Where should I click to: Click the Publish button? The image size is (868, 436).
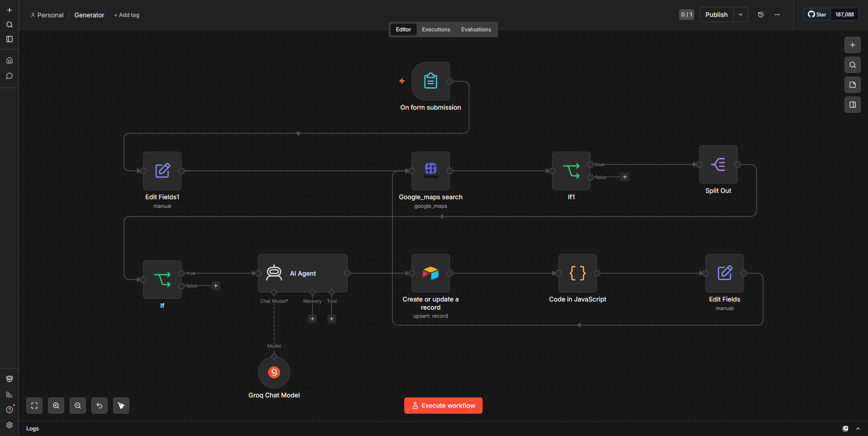(x=717, y=15)
